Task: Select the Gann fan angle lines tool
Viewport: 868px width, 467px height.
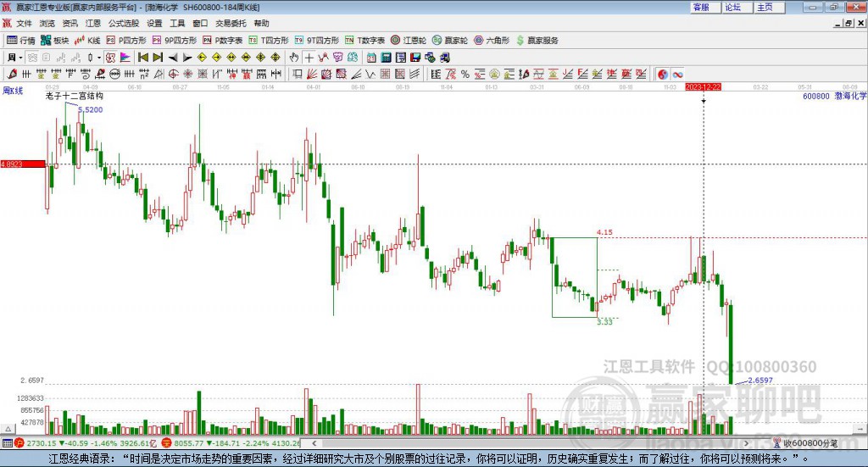Action: [312, 74]
